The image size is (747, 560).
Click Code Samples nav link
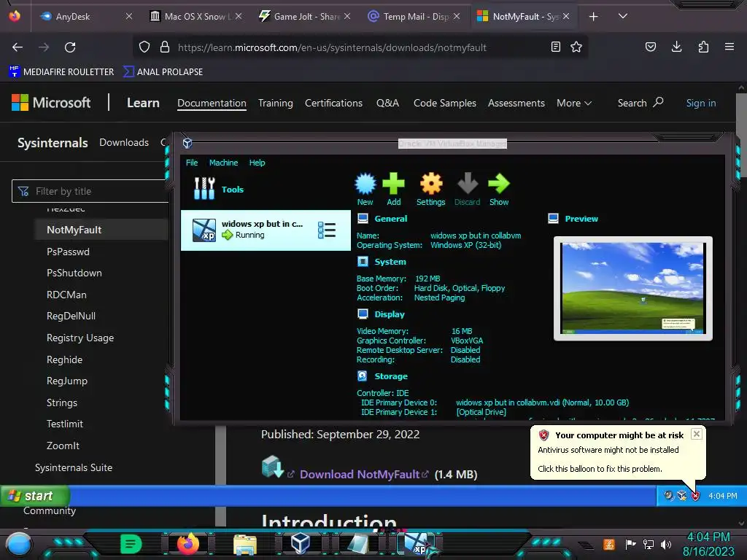point(444,103)
